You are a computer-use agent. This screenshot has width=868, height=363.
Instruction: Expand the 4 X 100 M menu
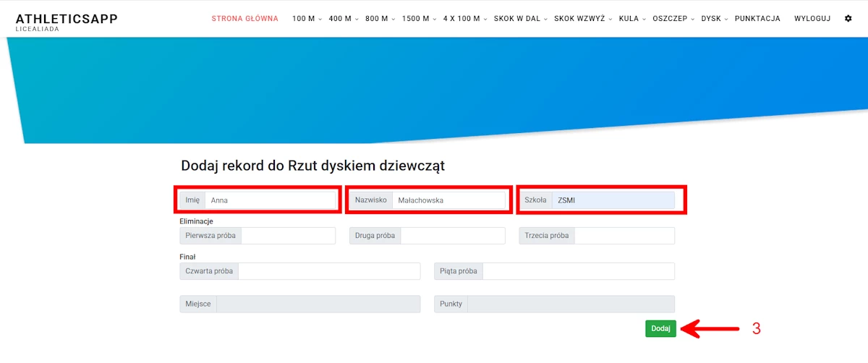click(465, 19)
